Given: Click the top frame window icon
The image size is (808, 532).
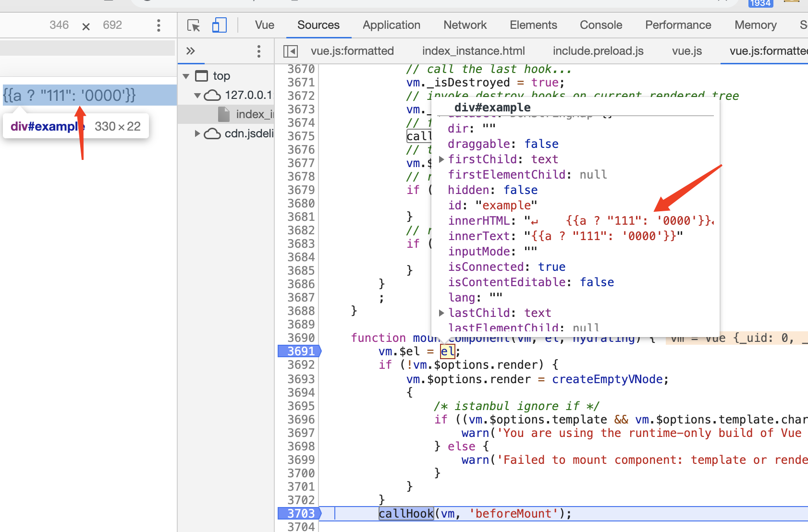Looking at the screenshot, I should (202, 76).
